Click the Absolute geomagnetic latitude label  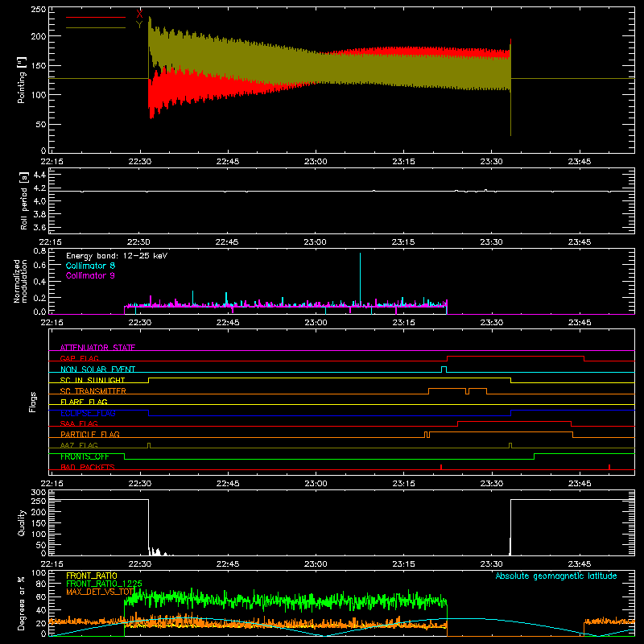coord(556,576)
